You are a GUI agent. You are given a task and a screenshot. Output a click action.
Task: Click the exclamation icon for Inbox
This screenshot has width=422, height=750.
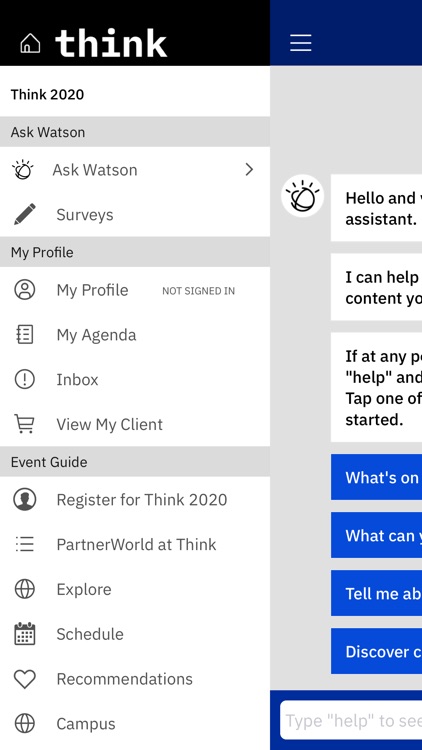click(x=24, y=379)
